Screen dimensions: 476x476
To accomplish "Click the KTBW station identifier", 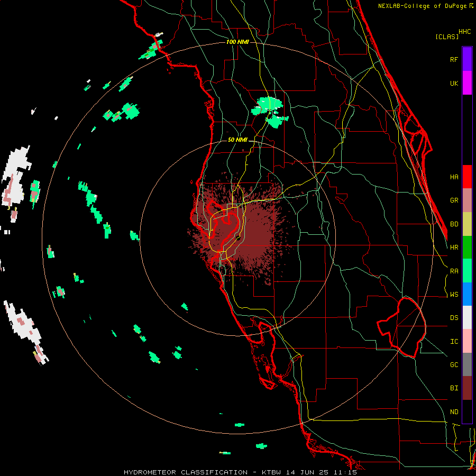I will (x=271, y=472).
